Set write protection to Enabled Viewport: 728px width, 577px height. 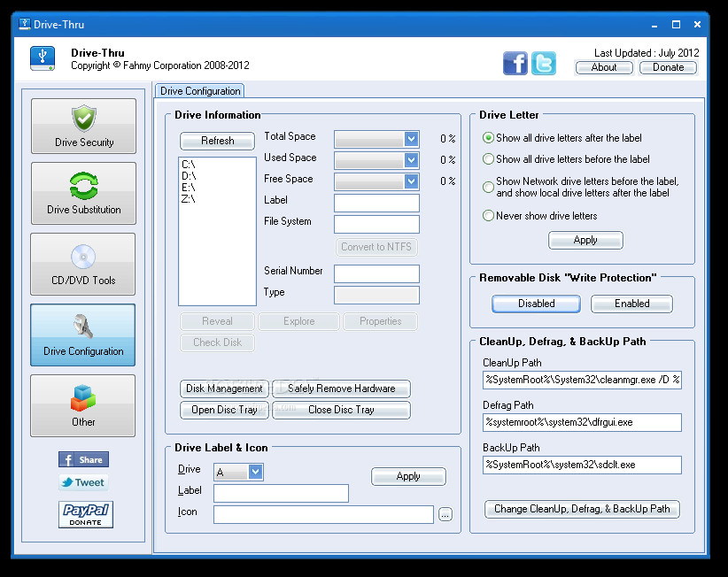[631, 304]
